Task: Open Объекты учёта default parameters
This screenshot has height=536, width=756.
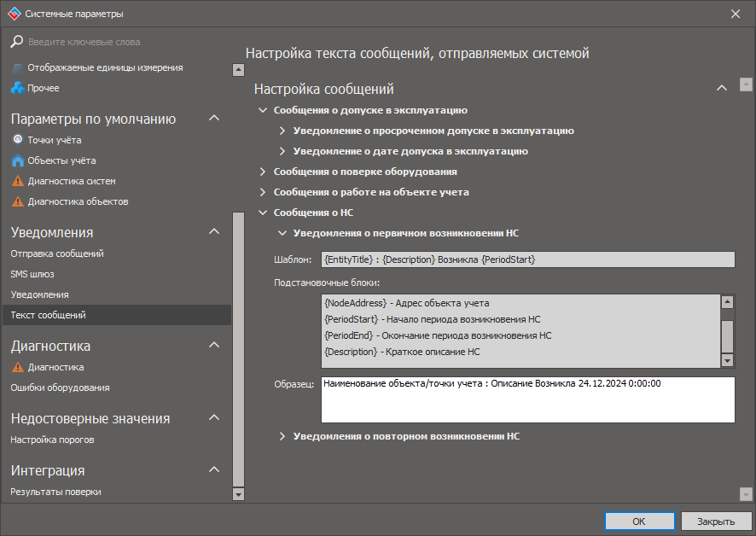Action: tap(61, 160)
